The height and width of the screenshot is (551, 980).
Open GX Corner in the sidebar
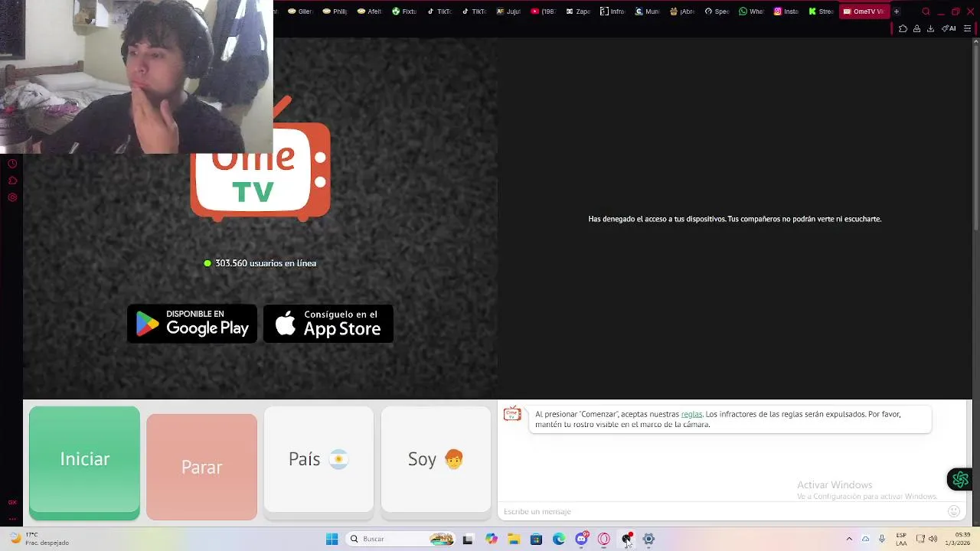12,503
